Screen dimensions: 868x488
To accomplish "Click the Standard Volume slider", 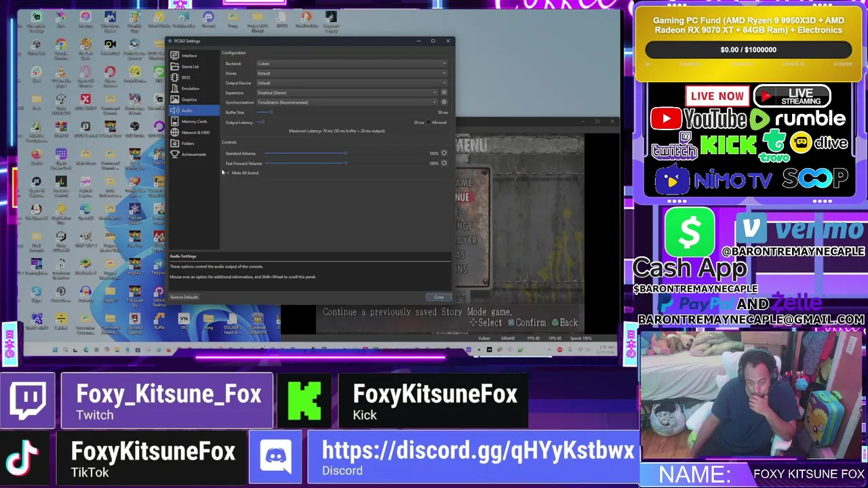I will (346, 153).
